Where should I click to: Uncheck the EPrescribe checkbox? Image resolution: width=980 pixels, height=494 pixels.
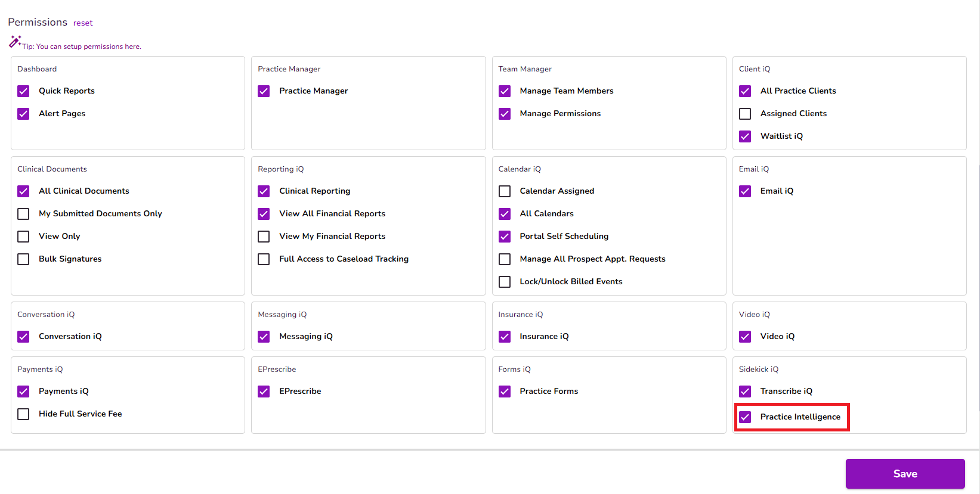pos(264,392)
